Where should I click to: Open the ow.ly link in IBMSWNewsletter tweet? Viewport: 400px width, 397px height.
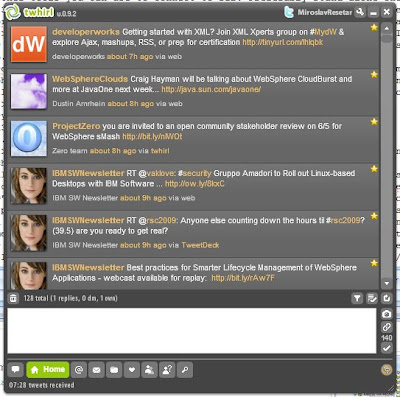point(194,184)
